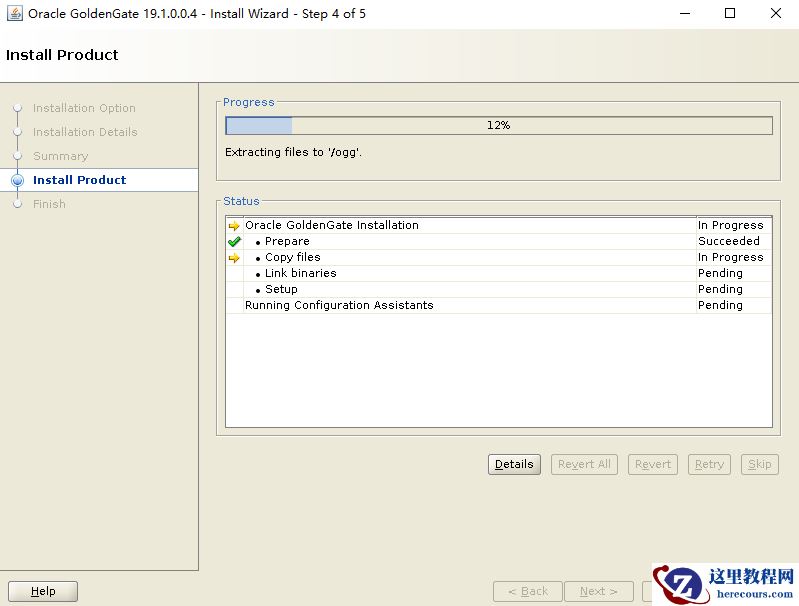Click Pending status of Link binaries
Screen dimensions: 799x606
[x=720, y=273]
